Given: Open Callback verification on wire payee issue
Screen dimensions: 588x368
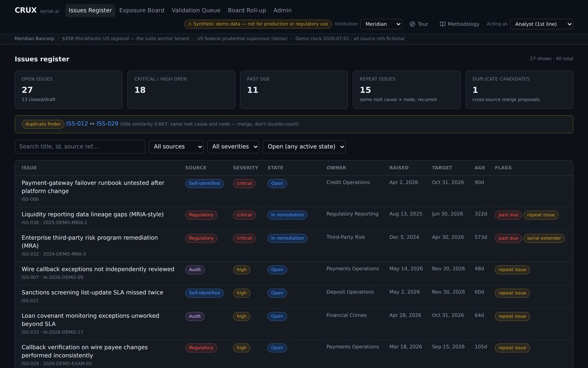Looking at the screenshot, I should pos(85,351).
